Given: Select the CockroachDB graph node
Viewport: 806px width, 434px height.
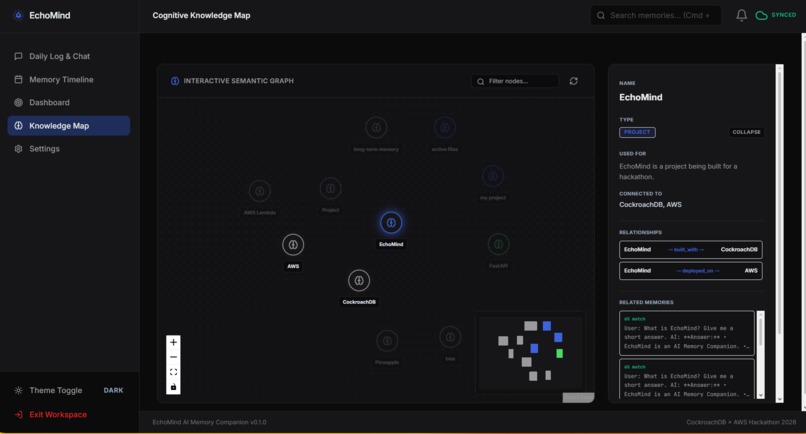Looking at the screenshot, I should [359, 281].
